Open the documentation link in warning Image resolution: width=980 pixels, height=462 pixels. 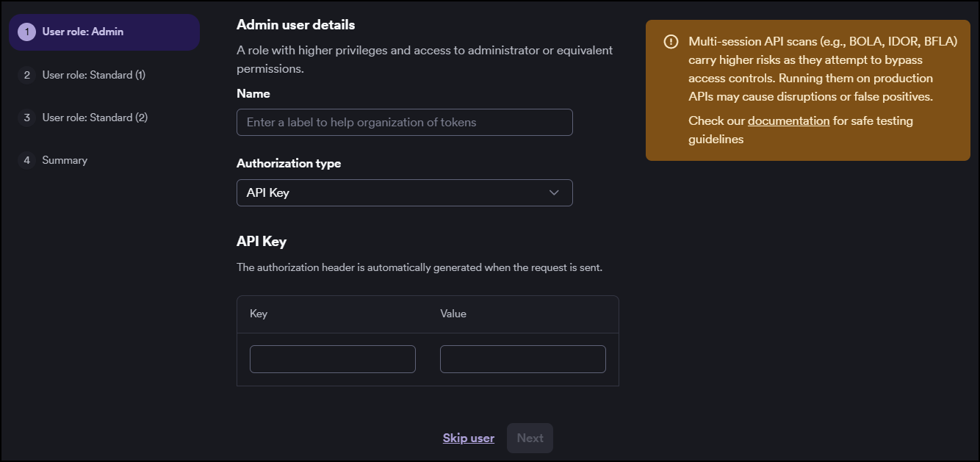789,120
